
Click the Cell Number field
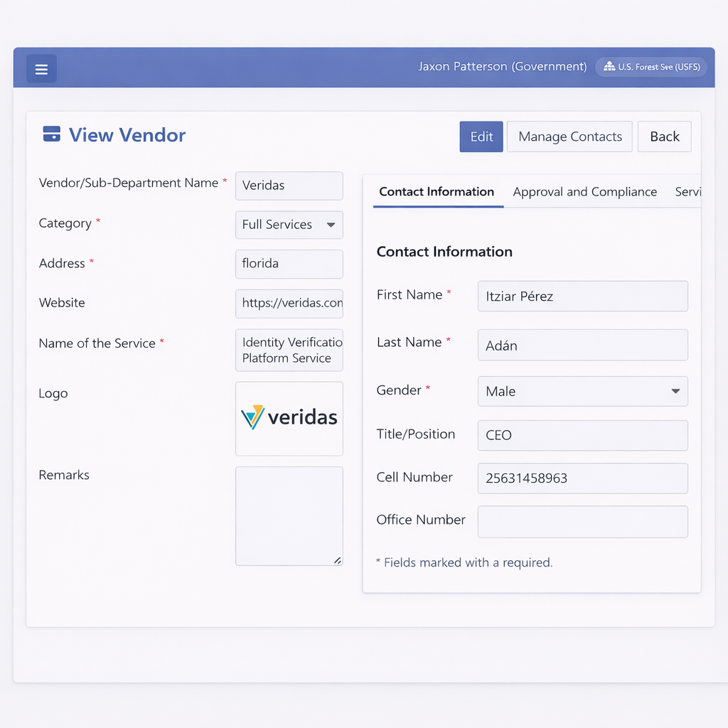(x=582, y=478)
